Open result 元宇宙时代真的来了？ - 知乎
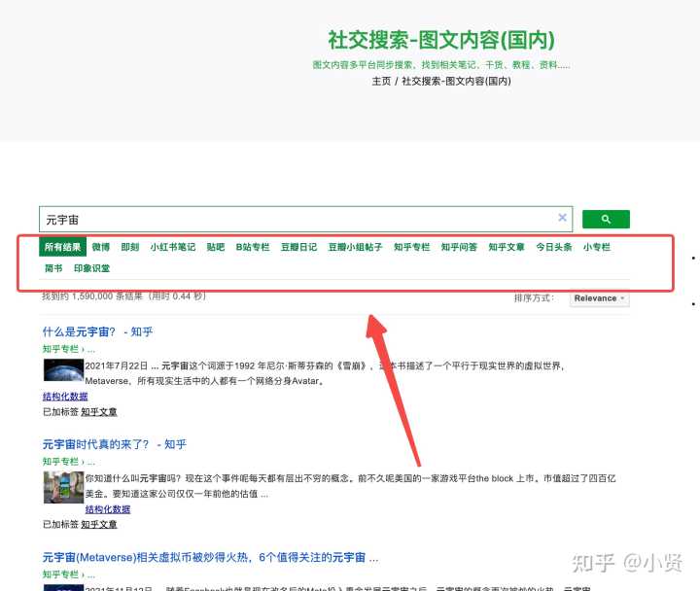Screen dimensions: 700x591 click(115, 444)
